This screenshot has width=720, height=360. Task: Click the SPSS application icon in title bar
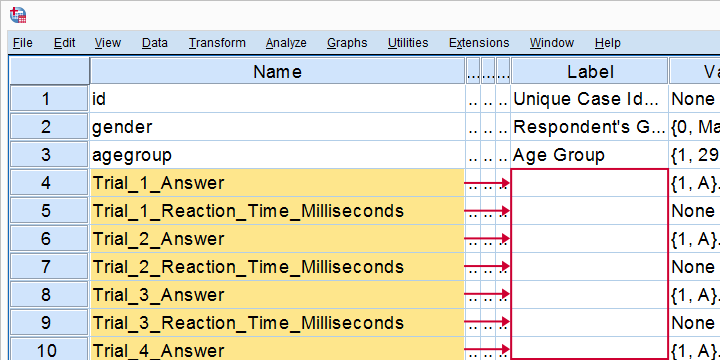point(18,15)
